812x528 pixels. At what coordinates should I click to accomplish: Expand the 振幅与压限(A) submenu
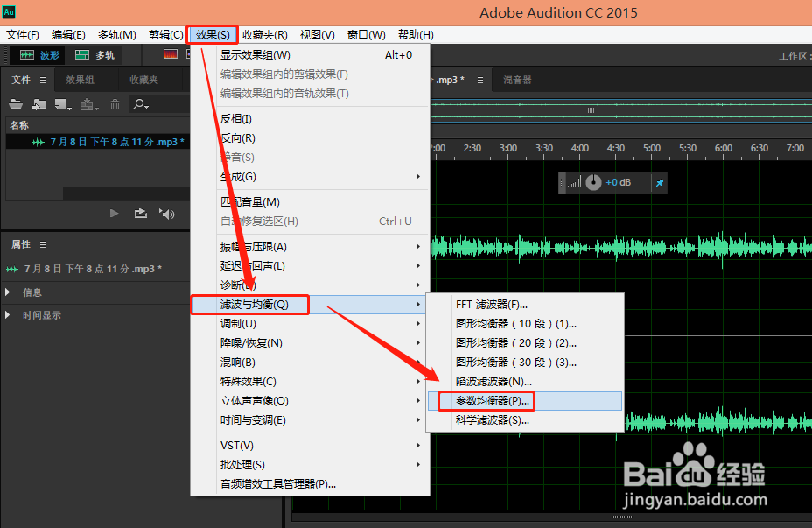(x=310, y=247)
